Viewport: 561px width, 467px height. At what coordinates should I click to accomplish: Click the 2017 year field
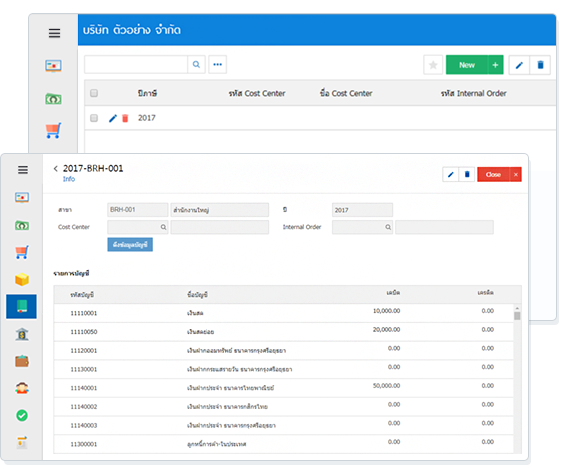coord(362,210)
